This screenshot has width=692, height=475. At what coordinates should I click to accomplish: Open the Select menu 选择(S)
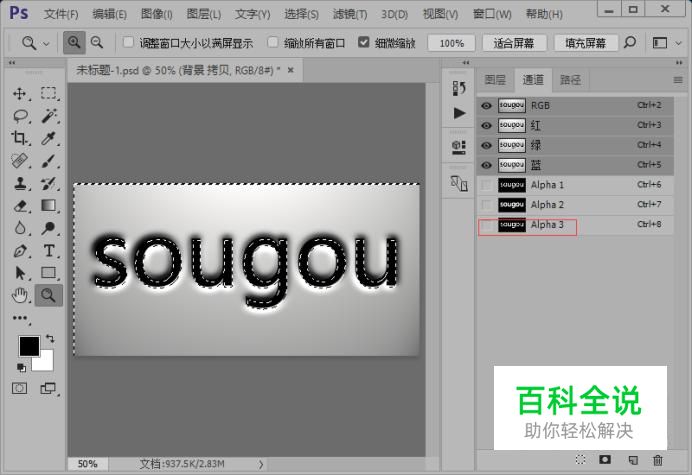301,14
